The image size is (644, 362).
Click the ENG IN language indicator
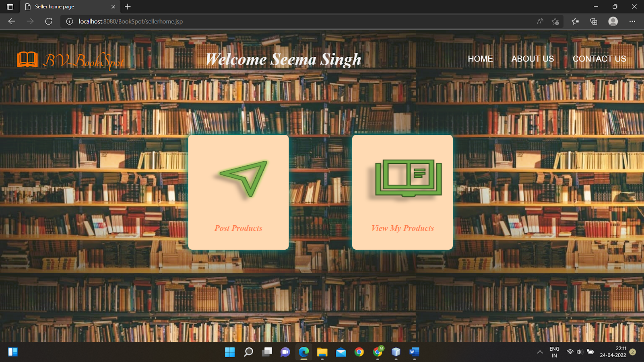pyautogui.click(x=554, y=352)
